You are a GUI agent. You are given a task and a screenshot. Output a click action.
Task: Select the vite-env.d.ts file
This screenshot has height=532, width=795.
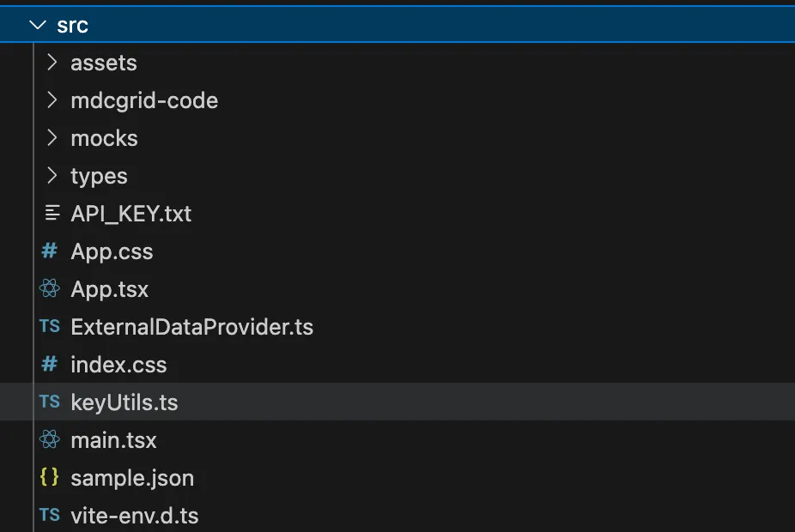136,516
